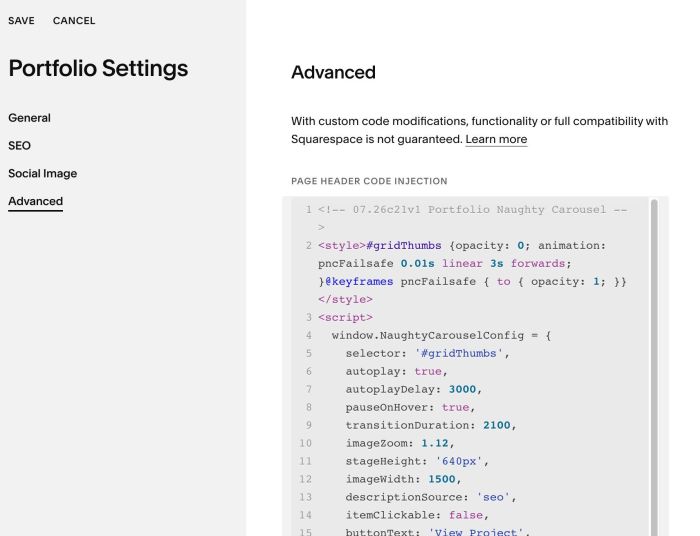Click the descriptionSource value 'seo'
This screenshot has height=536, width=700.
coord(493,497)
